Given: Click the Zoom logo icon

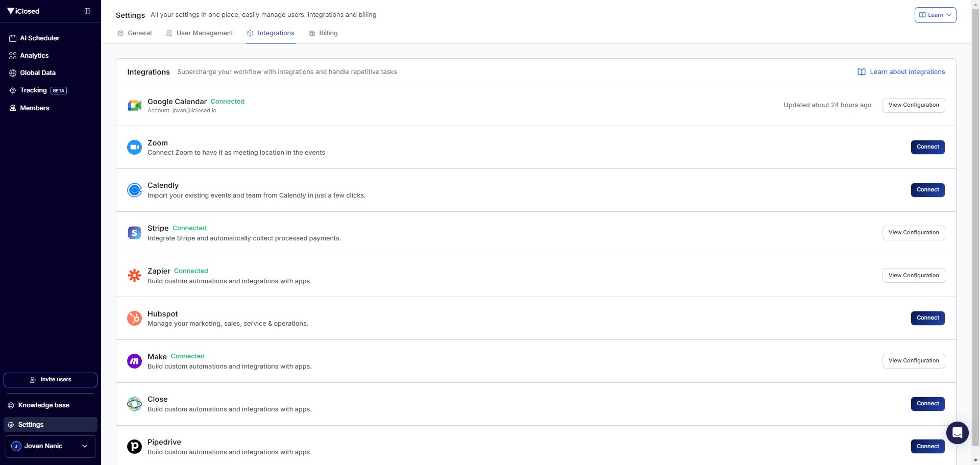Looking at the screenshot, I should point(134,148).
